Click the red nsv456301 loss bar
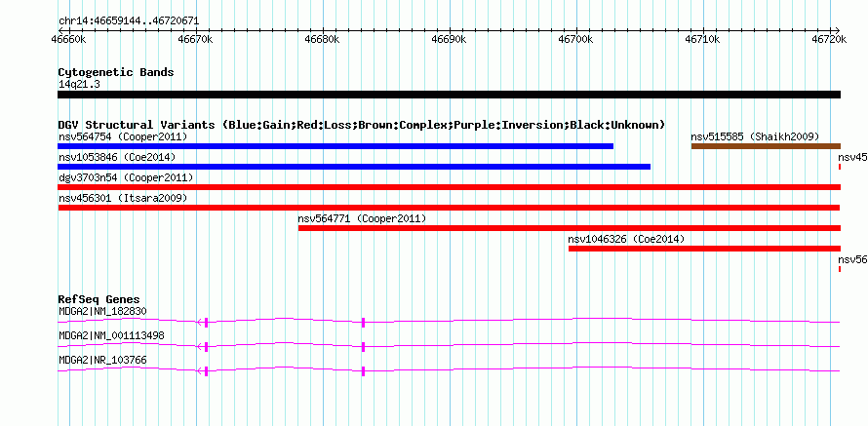The height and width of the screenshot is (426, 868). tap(449, 208)
